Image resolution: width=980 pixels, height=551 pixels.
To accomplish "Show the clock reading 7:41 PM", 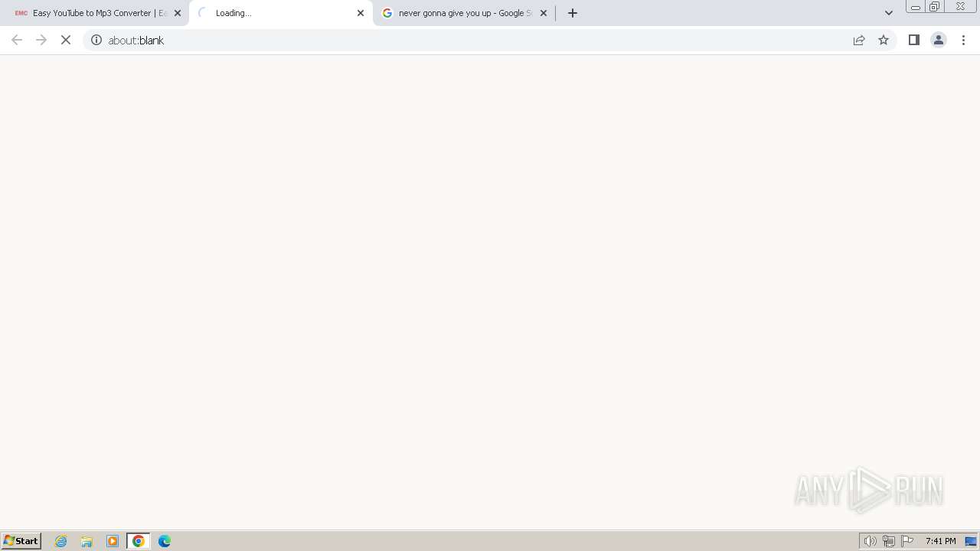I will pos(940,541).
